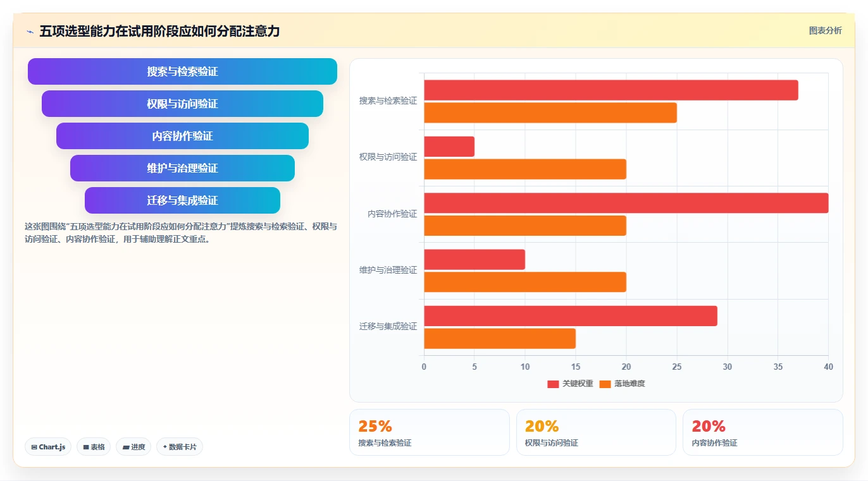Click the x-axis tick labeled 15
Image resolution: width=868 pixels, height=481 pixels.
pos(576,367)
